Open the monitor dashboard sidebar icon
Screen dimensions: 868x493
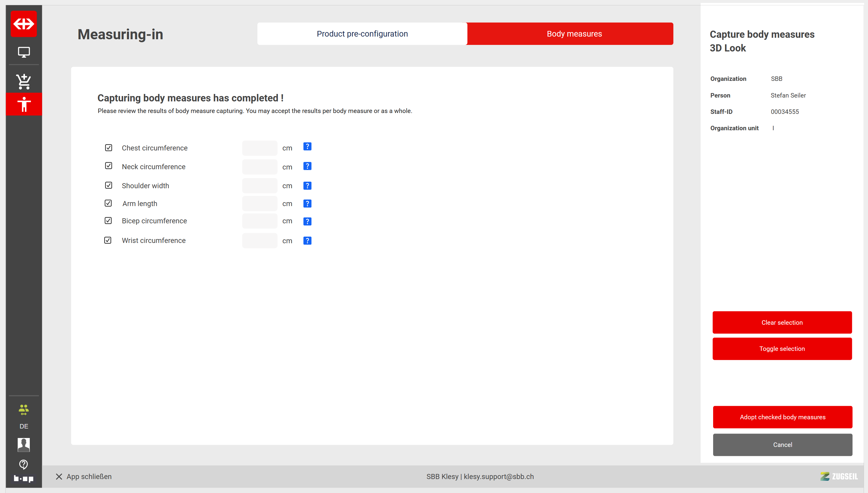click(24, 52)
